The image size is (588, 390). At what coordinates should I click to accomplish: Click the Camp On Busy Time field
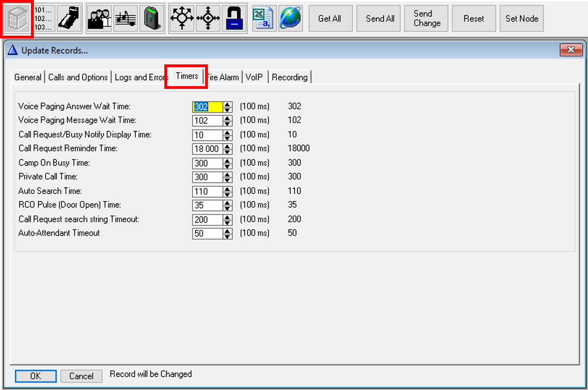click(207, 164)
